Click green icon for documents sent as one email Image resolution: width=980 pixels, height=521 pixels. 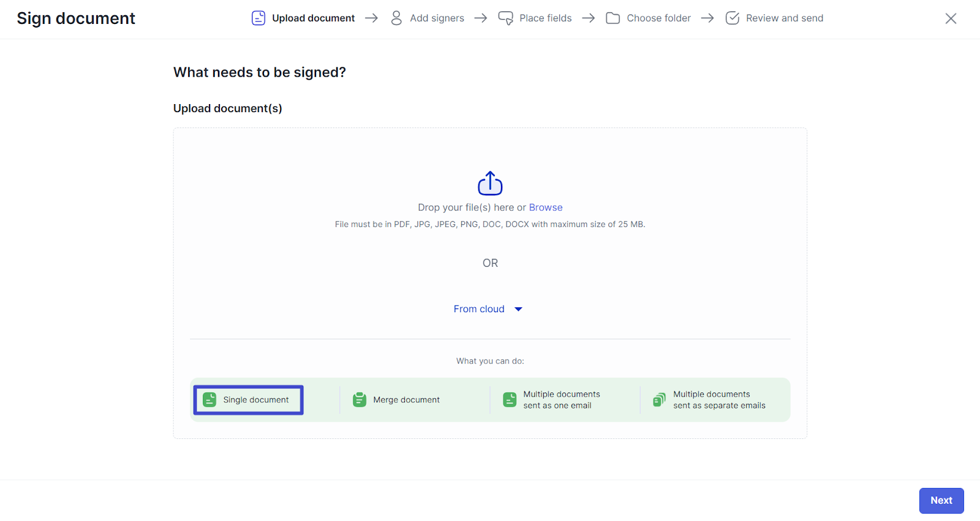(x=510, y=400)
